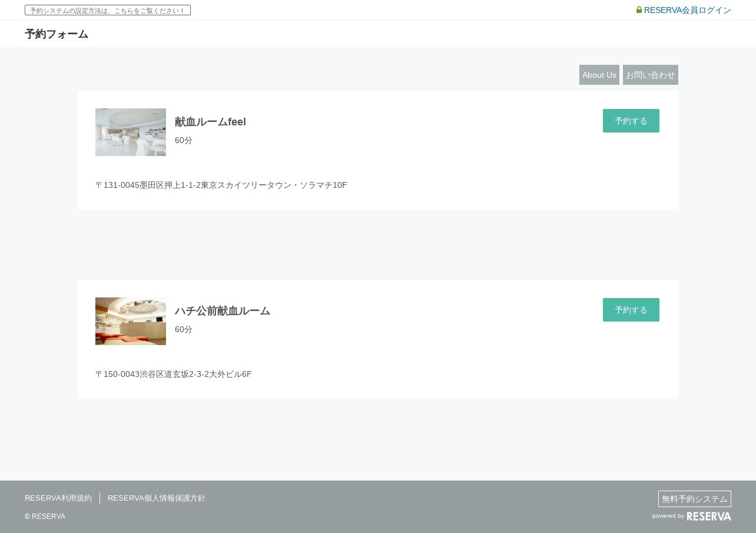
Task: Click the lock icon beside RESERVA会員ログイン
Action: point(639,10)
